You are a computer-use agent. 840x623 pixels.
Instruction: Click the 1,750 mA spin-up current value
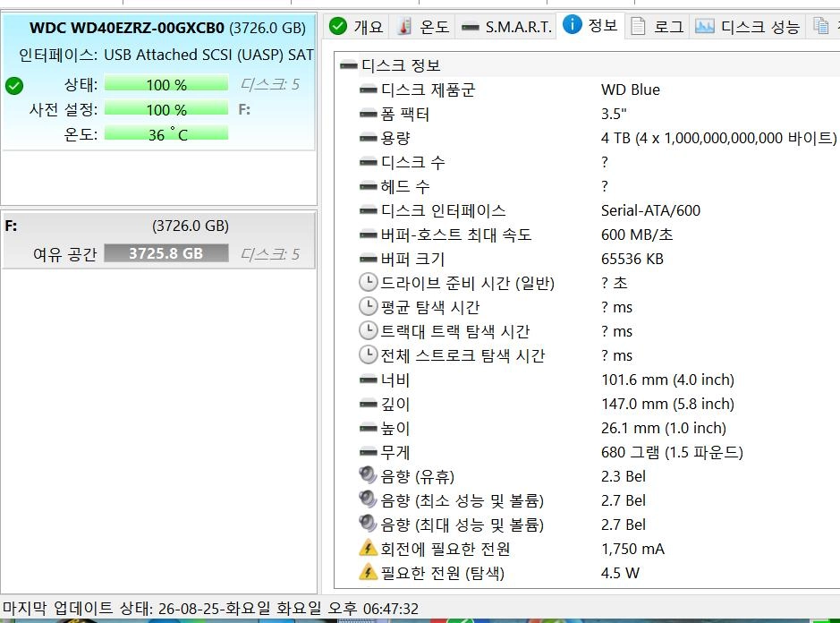[632, 549]
